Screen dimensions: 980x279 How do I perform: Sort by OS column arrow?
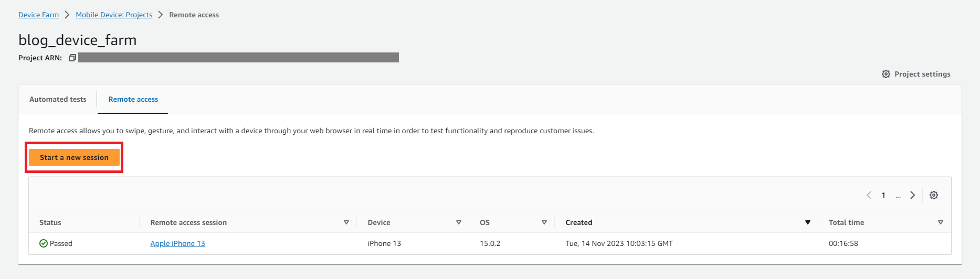tap(544, 222)
